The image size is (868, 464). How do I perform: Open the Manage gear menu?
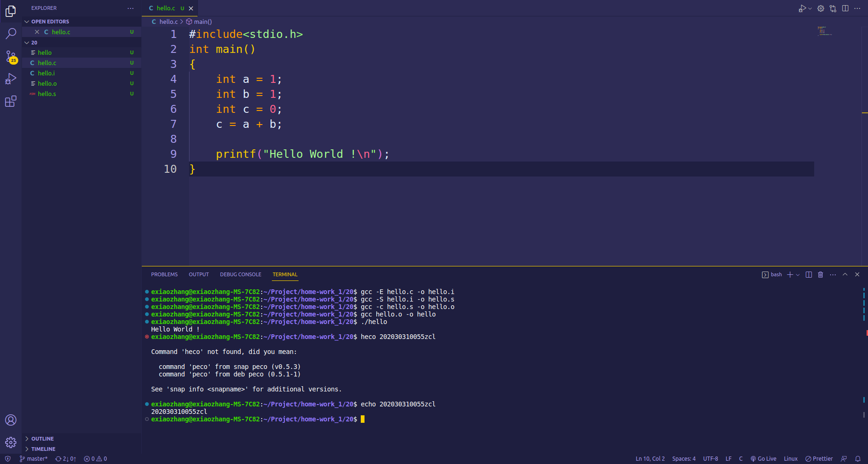11,442
